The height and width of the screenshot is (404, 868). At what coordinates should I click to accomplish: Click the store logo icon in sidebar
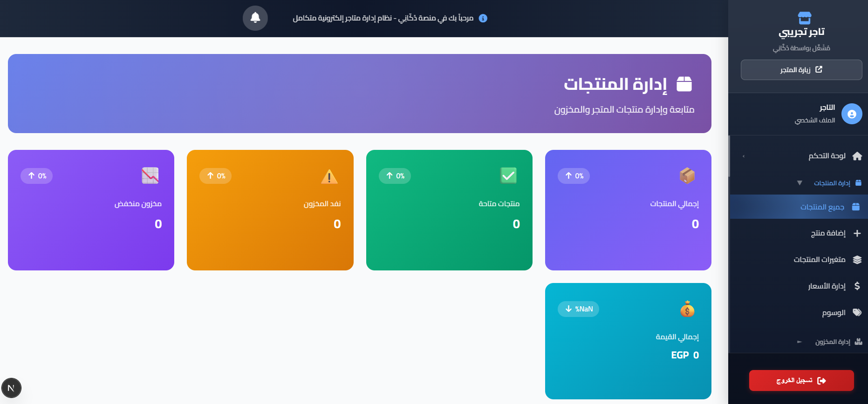[x=805, y=18]
